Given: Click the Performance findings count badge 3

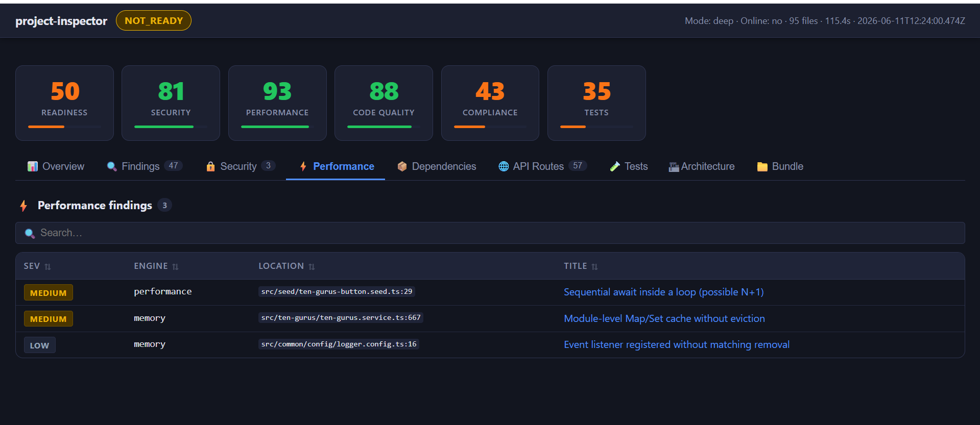Looking at the screenshot, I should 164,205.
